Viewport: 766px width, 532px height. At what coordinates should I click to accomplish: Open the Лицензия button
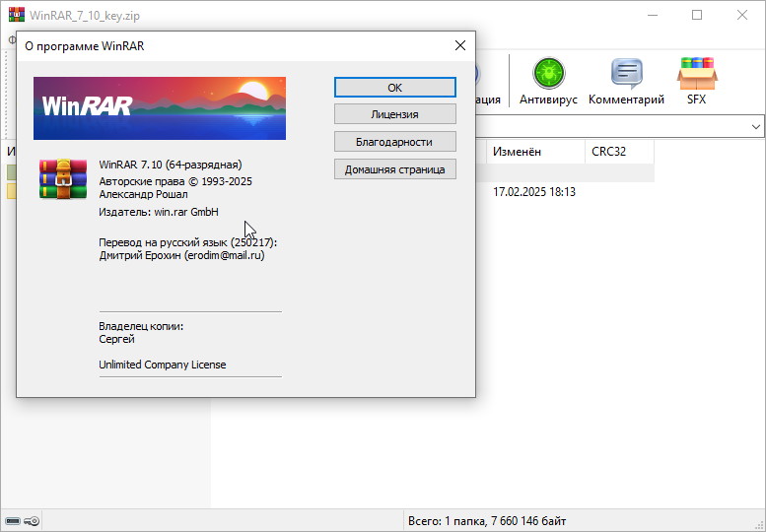(x=395, y=114)
